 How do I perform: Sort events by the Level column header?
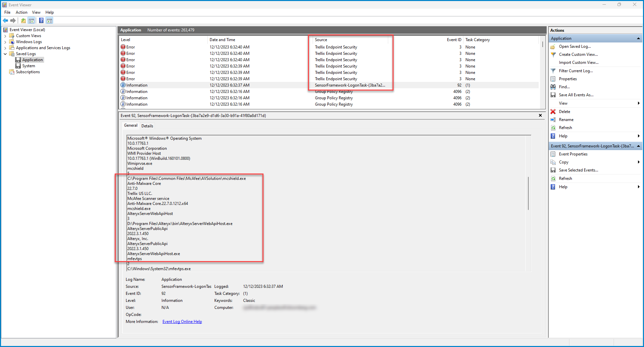tap(164, 40)
